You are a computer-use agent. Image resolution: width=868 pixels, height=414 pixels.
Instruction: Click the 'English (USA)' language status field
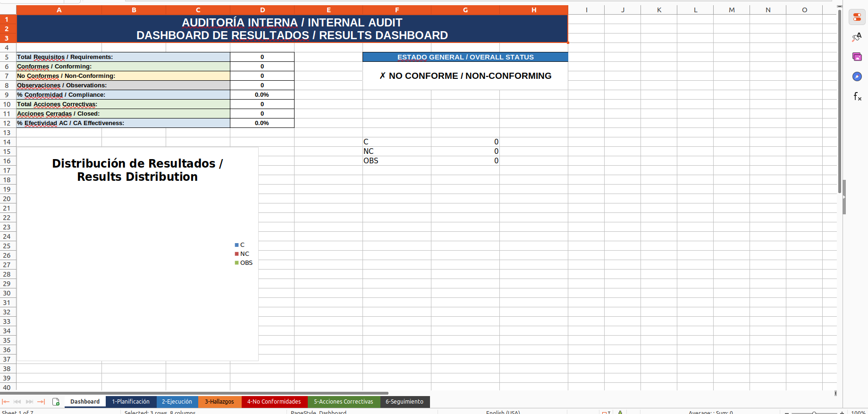[503, 413]
